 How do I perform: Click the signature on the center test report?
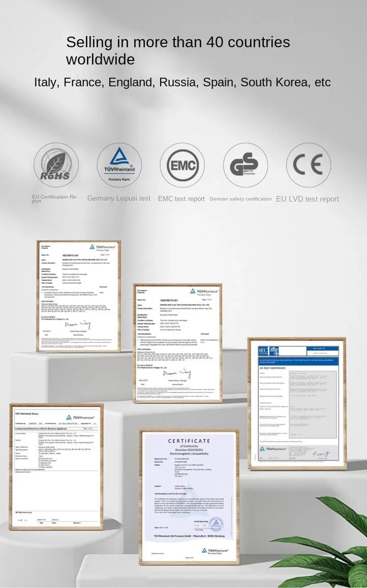(x=176, y=374)
